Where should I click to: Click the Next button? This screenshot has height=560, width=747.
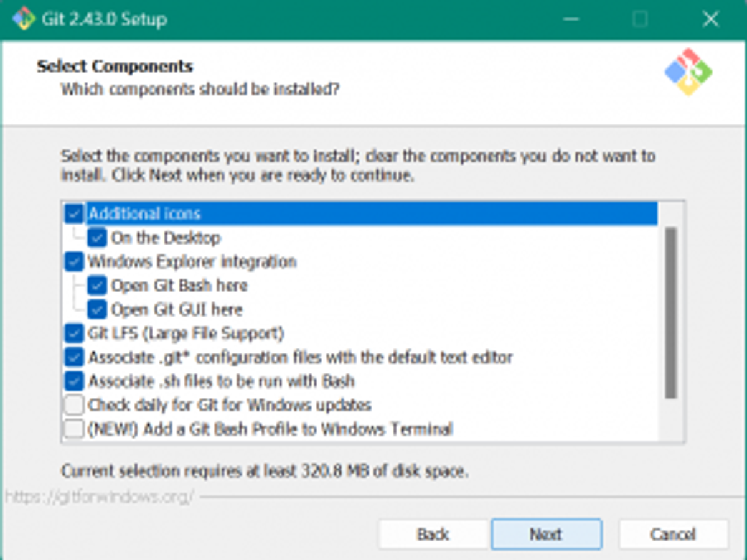(546, 534)
